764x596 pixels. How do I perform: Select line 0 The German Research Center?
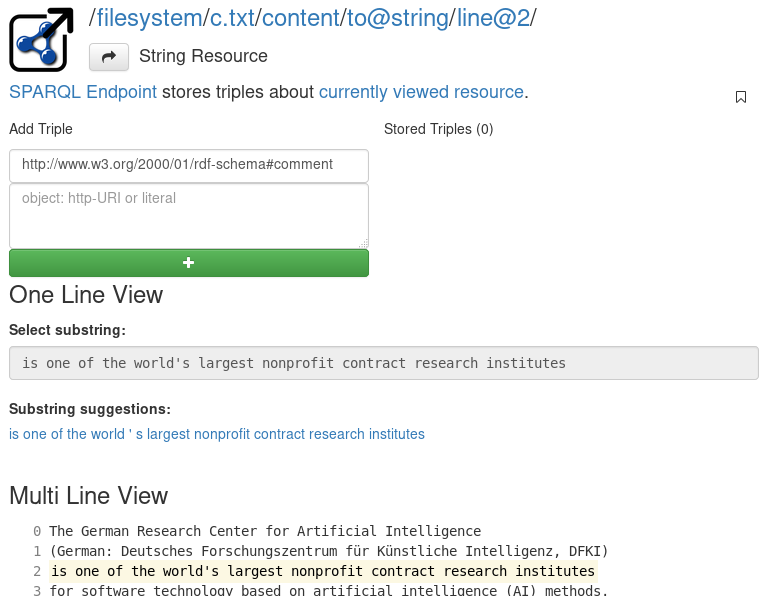[265, 531]
